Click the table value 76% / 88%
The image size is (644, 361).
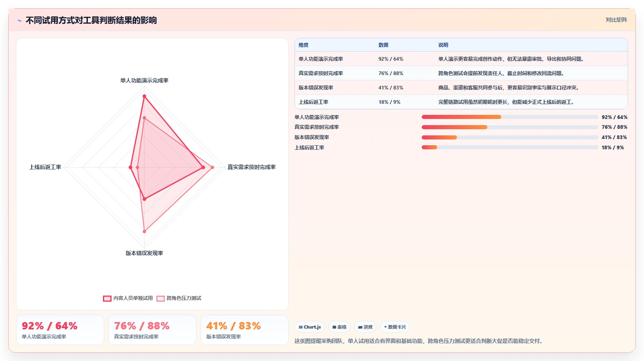tap(391, 73)
